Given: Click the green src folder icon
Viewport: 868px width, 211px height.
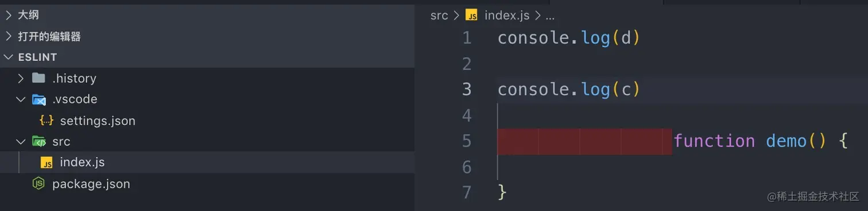Looking at the screenshot, I should (38, 141).
